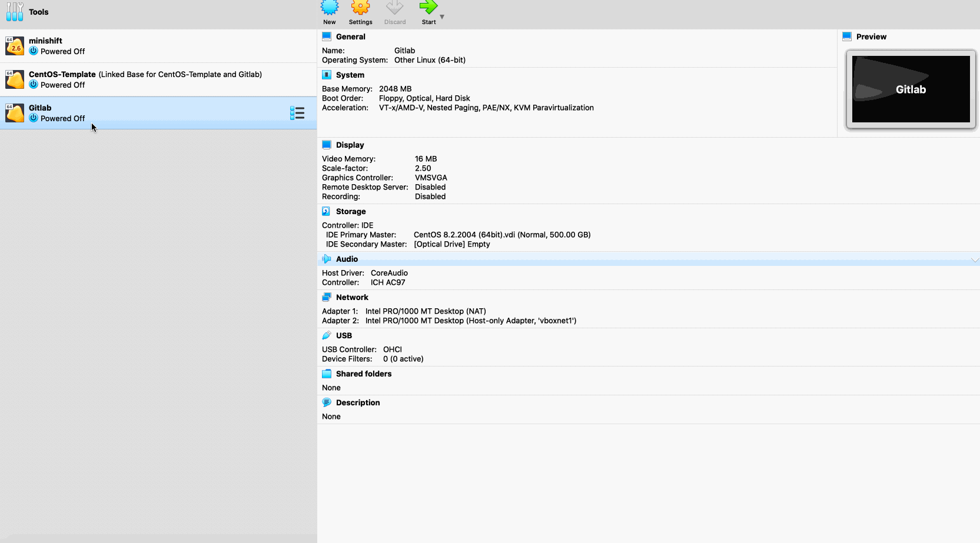Viewport: 980px width, 543px height.
Task: Open the Gitlab VM options menu
Action: 297,112
